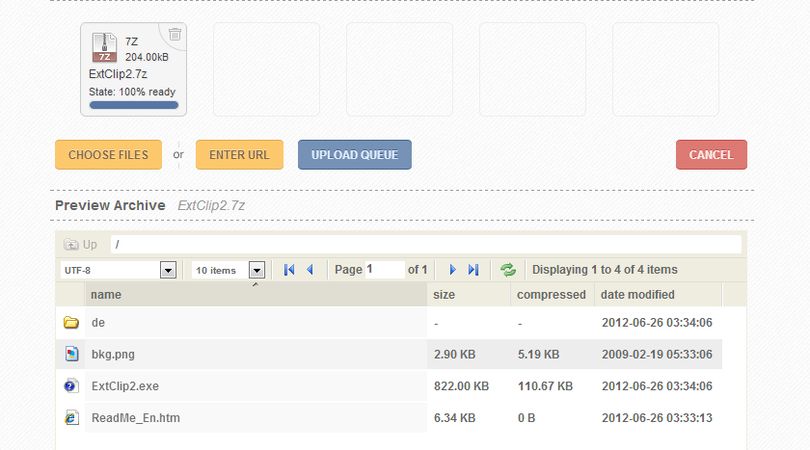Start the Upload Queue

355,154
